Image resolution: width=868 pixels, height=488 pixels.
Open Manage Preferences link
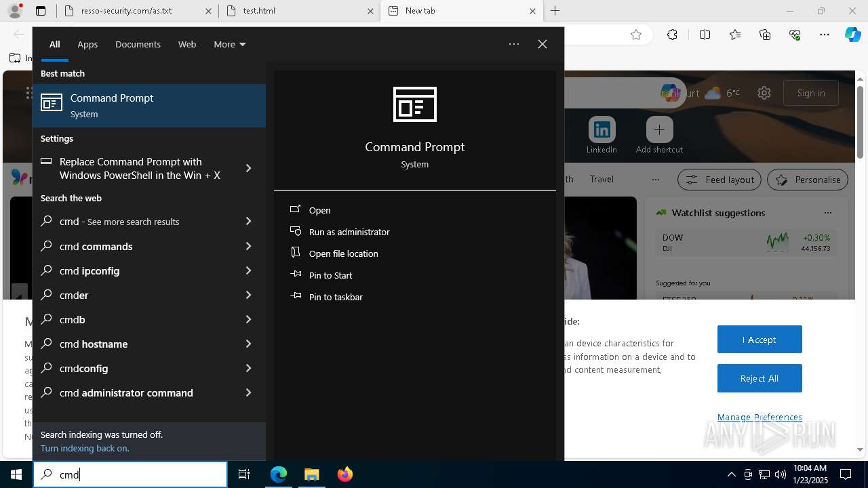[x=759, y=417]
